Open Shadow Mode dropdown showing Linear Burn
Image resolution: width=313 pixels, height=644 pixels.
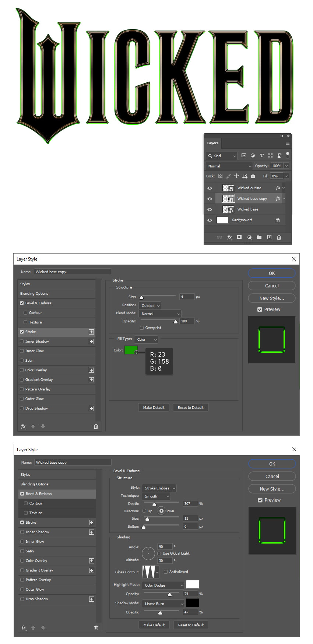[163, 604]
